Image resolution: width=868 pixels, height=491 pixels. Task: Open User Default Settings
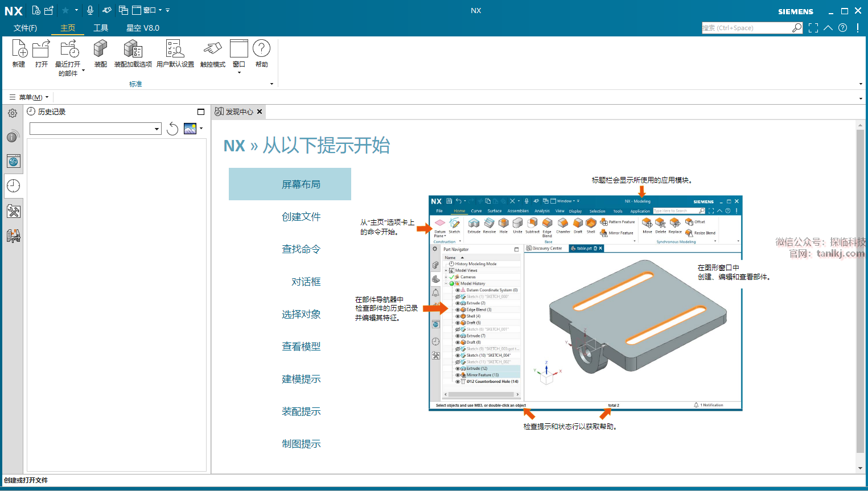pyautogui.click(x=175, y=50)
